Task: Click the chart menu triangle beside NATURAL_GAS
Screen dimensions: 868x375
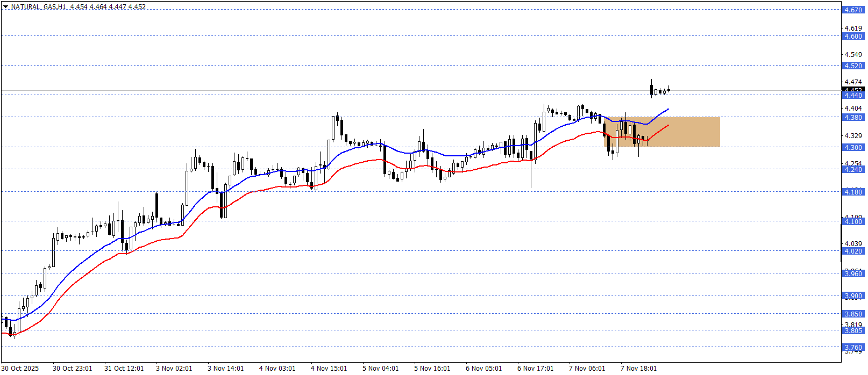Action: [x=6, y=7]
